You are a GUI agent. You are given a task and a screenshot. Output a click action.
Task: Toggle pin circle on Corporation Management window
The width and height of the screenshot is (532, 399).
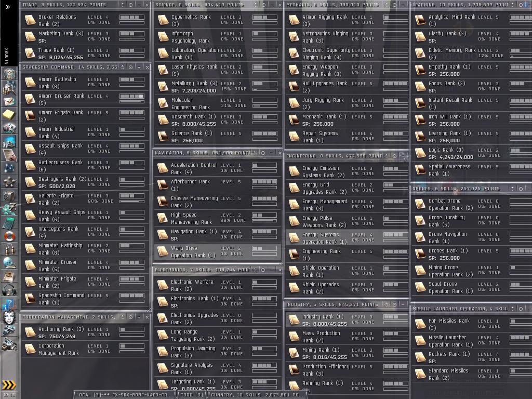pyautogui.click(x=130, y=317)
